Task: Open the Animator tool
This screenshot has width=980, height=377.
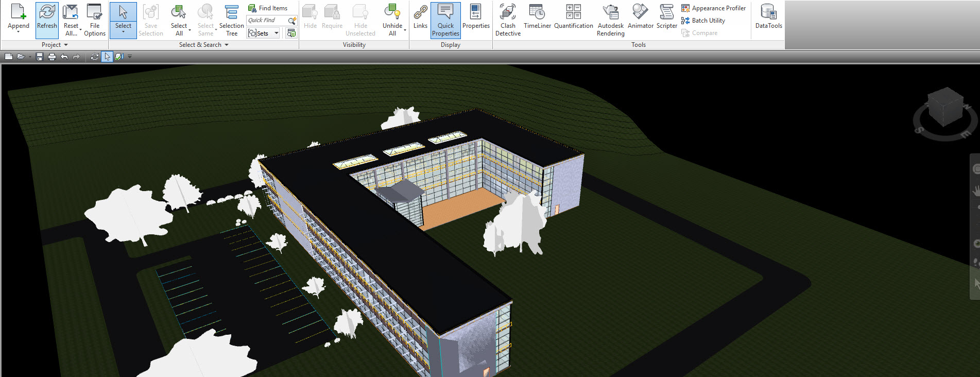Action: (x=640, y=18)
